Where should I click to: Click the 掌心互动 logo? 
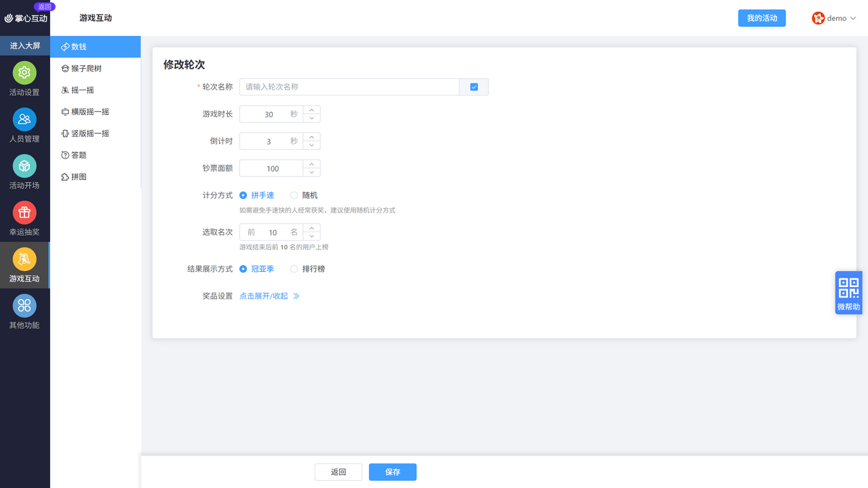coord(26,18)
